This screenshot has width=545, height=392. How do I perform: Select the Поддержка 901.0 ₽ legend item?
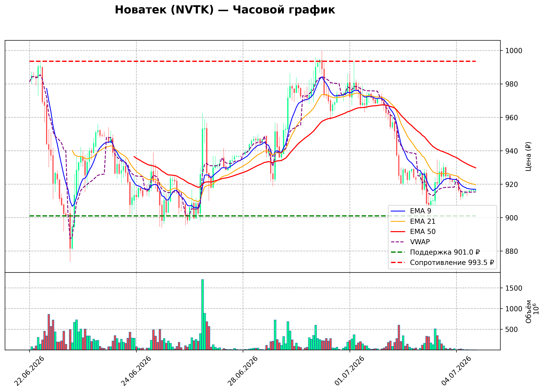coord(435,252)
